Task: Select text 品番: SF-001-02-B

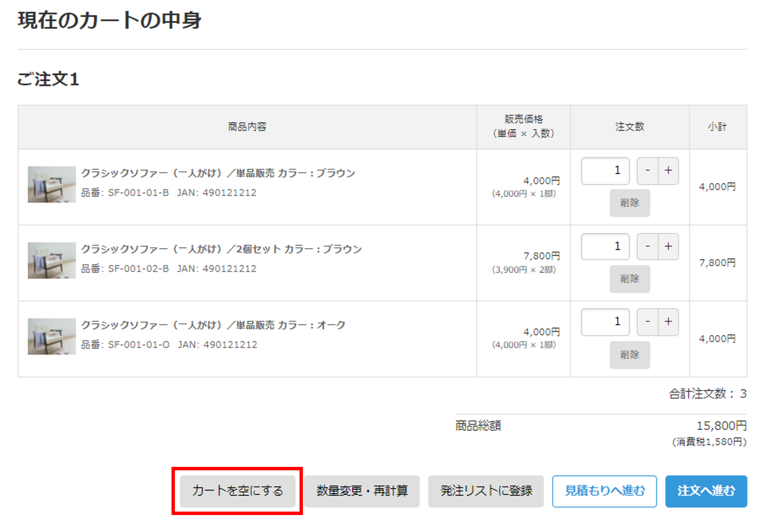Action: coord(125,269)
